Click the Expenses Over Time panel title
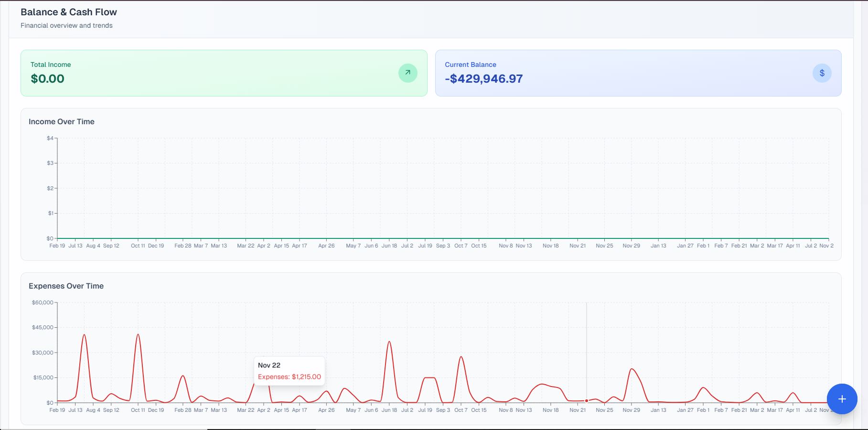The height and width of the screenshot is (430, 868). coord(66,286)
